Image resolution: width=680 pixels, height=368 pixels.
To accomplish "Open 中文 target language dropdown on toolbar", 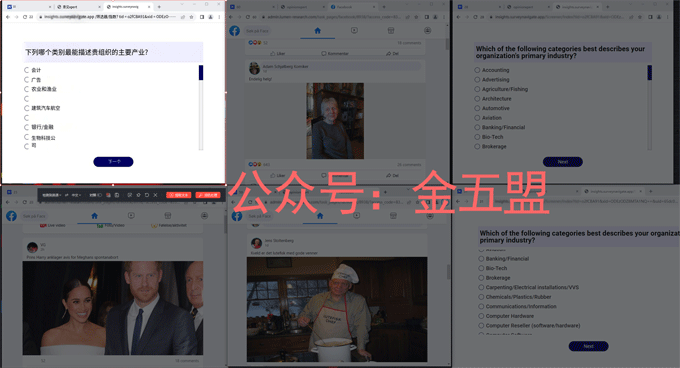I will pos(76,195).
